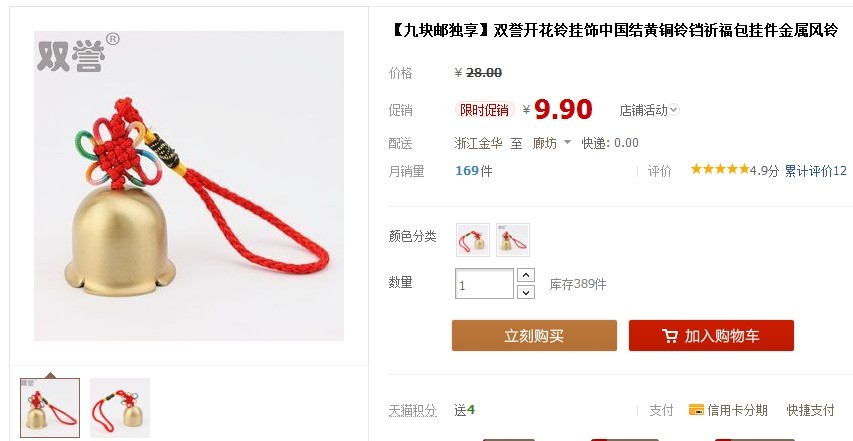The image size is (853, 441).
Task: Open the 累计评价12 reviews link
Action: (815, 171)
